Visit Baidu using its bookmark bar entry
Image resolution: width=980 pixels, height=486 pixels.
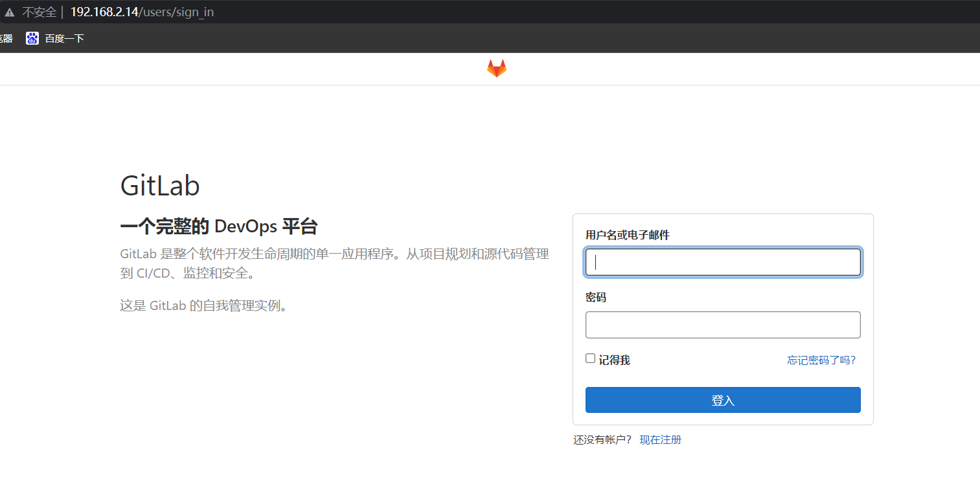point(65,38)
